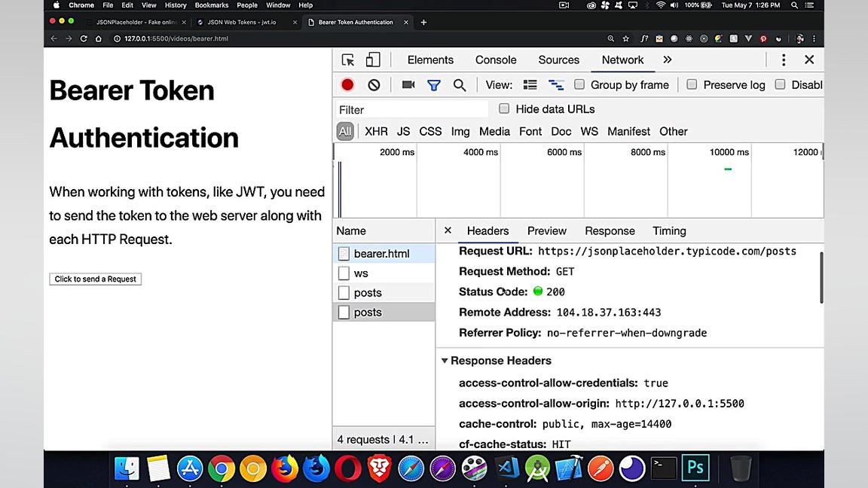Screen dimensions: 868x488
Task: Collapse the Response Headers section
Action: 445,361
